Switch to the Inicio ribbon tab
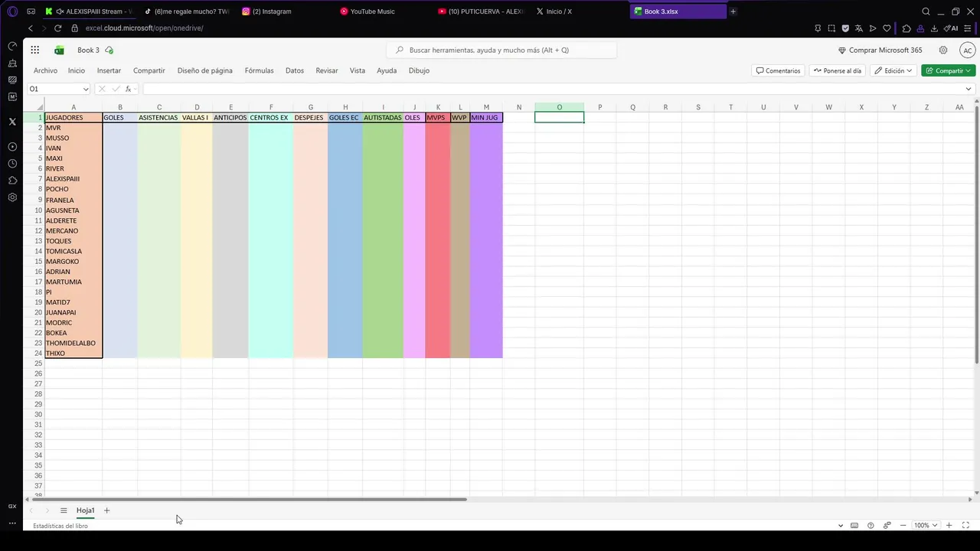The width and height of the screenshot is (980, 551). tap(77, 70)
